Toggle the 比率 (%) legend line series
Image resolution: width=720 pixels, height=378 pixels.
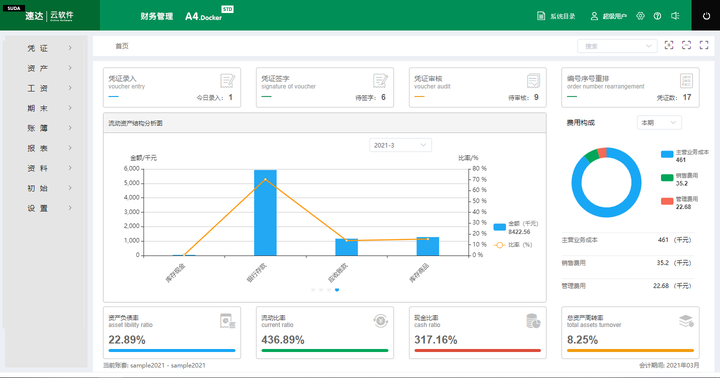click(x=513, y=245)
